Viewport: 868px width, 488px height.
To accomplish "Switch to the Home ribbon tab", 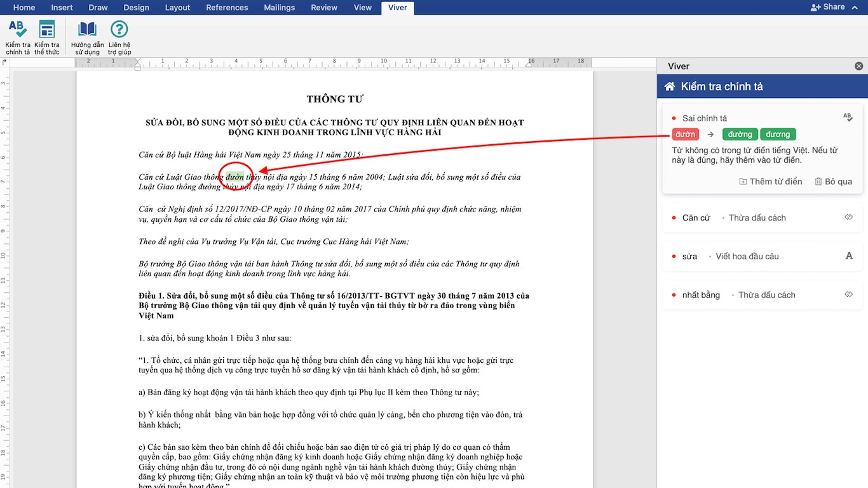I will click(24, 8).
